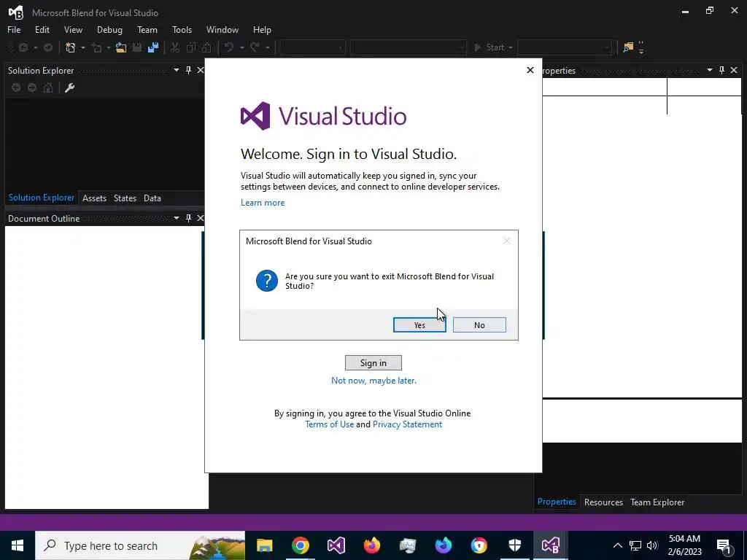Click the Paste icon in toolbar
The width and height of the screenshot is (747, 560).
206,47
